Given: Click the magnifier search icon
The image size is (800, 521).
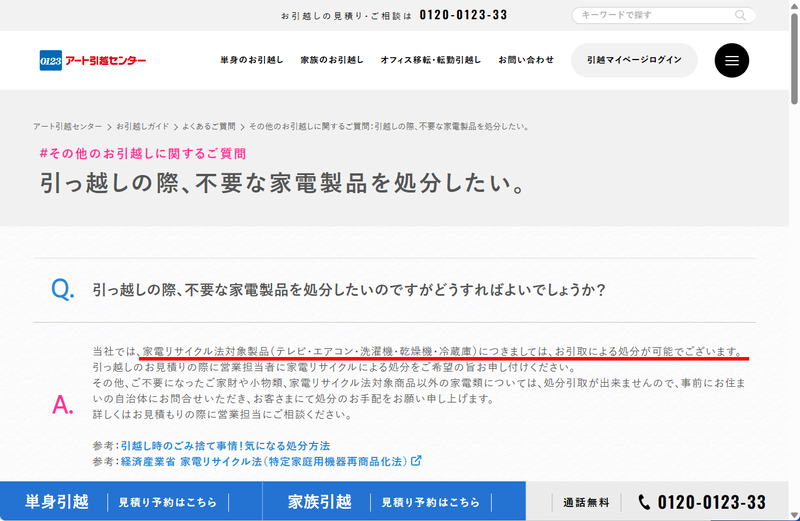Looking at the screenshot, I should point(740,15).
